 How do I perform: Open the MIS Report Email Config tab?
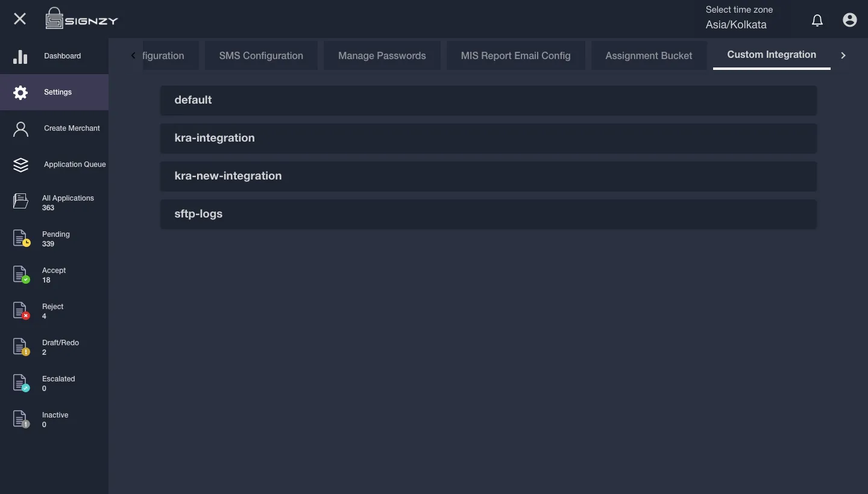point(515,55)
